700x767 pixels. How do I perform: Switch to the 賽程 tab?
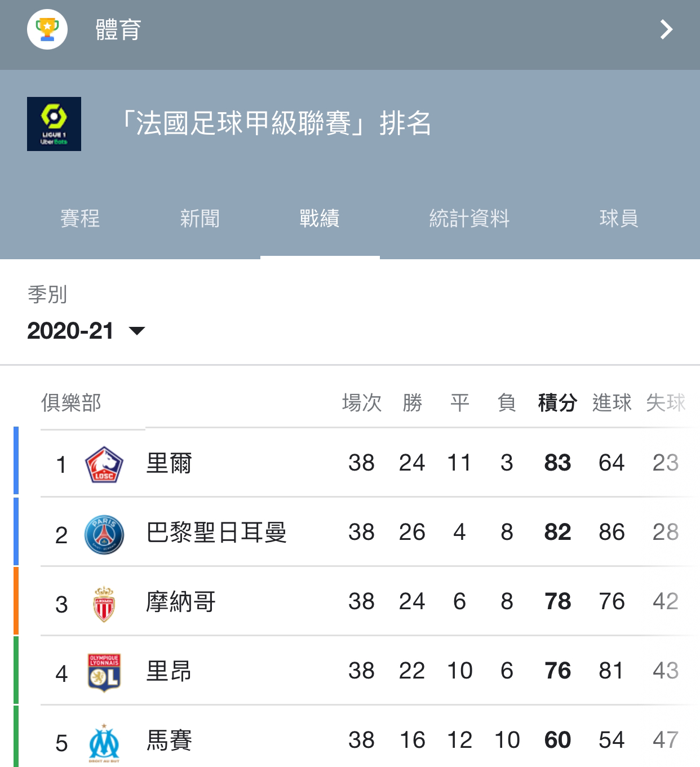[x=80, y=218]
